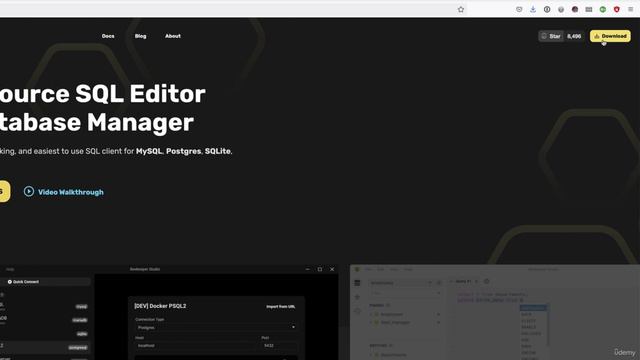Screen dimensions: 640x360
Task: Click Import from URL in connection form
Action: [x=281, y=307]
